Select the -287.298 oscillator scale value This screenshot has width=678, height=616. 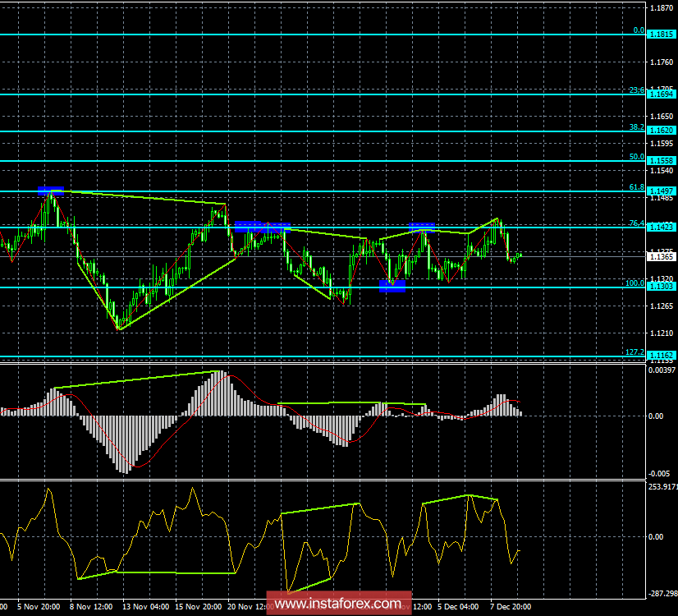coord(662,593)
